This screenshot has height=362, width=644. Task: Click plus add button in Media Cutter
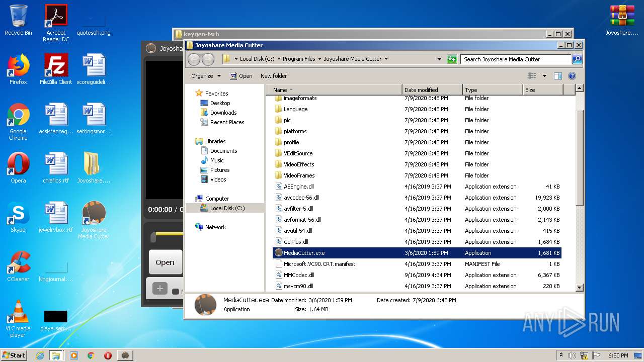160,289
